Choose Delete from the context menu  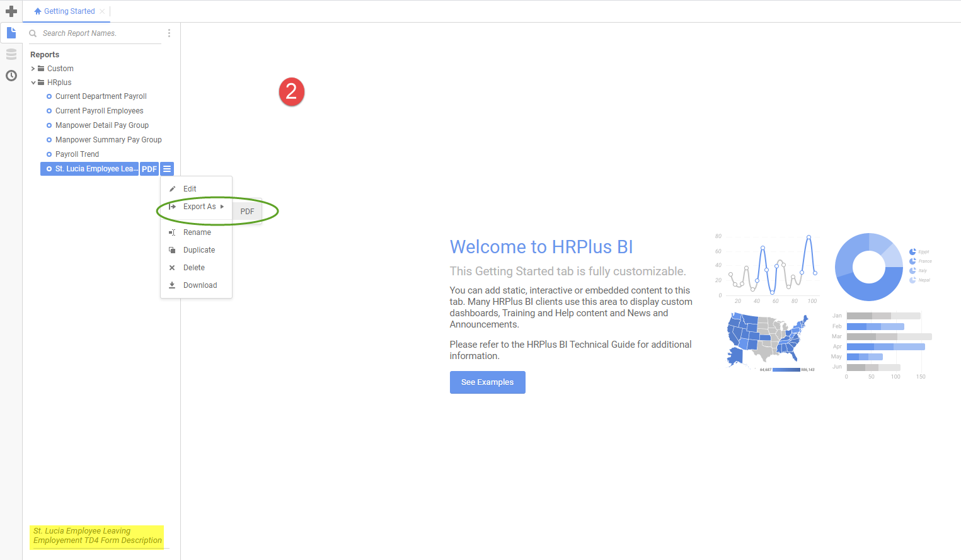(x=197, y=268)
